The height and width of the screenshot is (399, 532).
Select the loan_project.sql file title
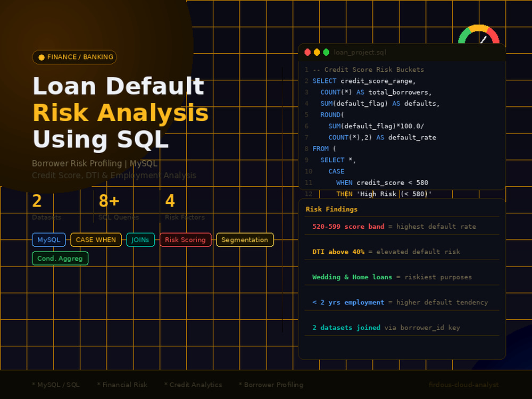tap(360, 52)
